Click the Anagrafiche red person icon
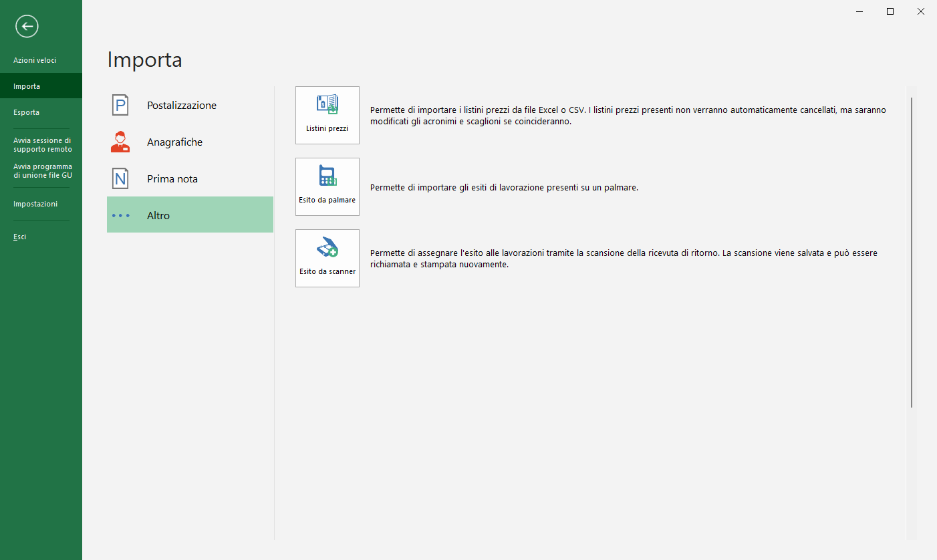 click(x=120, y=142)
